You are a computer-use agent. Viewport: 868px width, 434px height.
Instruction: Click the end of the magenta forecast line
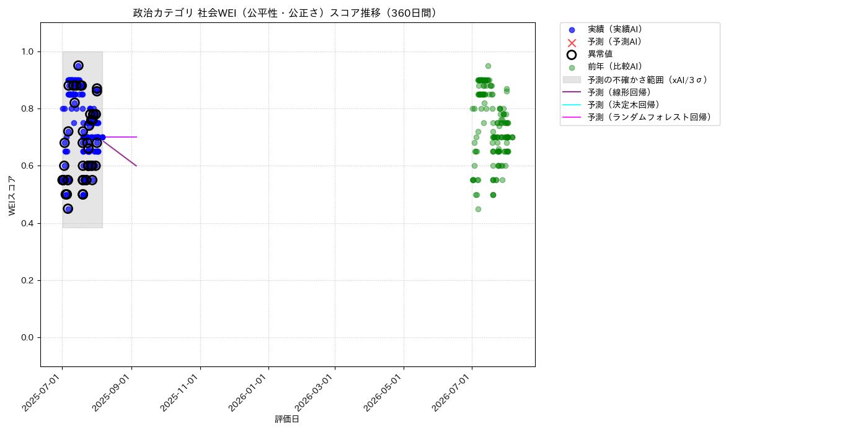(136, 137)
